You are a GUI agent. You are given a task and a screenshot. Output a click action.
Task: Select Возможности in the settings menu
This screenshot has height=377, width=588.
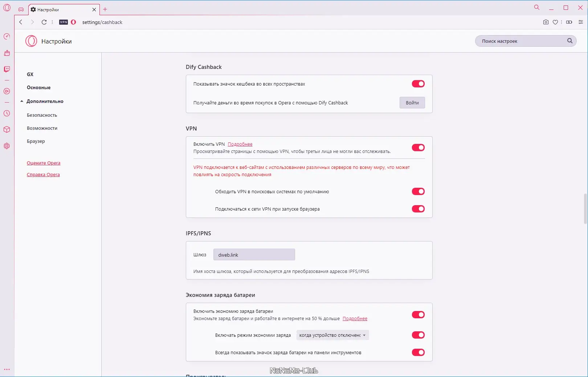(42, 128)
